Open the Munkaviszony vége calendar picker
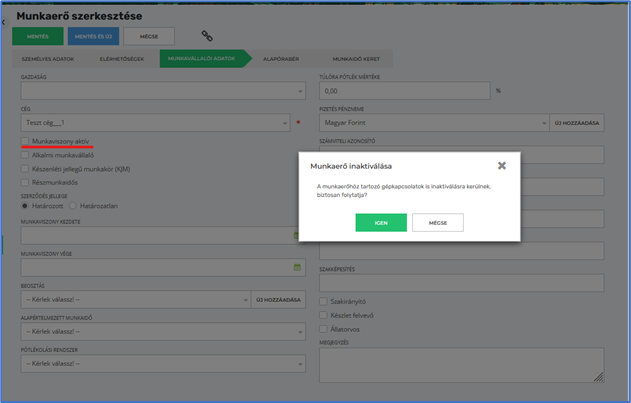This screenshot has height=403, width=631. tap(297, 268)
